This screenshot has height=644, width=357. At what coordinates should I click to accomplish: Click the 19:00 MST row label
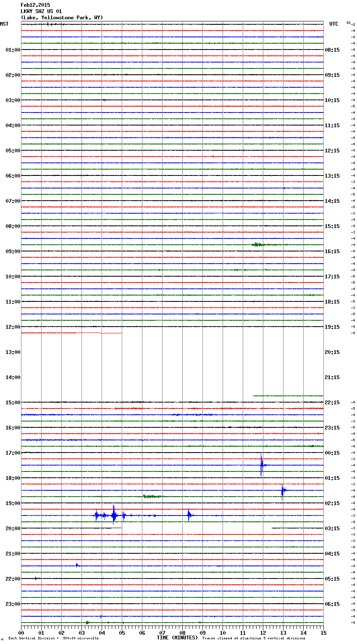tap(13, 503)
